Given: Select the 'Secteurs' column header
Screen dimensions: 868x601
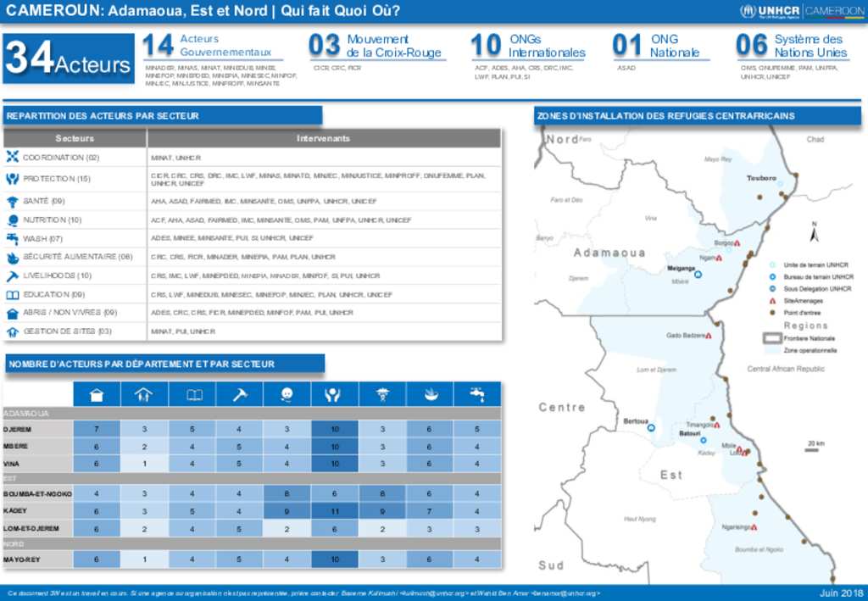Looking at the screenshot, I should (x=75, y=138).
